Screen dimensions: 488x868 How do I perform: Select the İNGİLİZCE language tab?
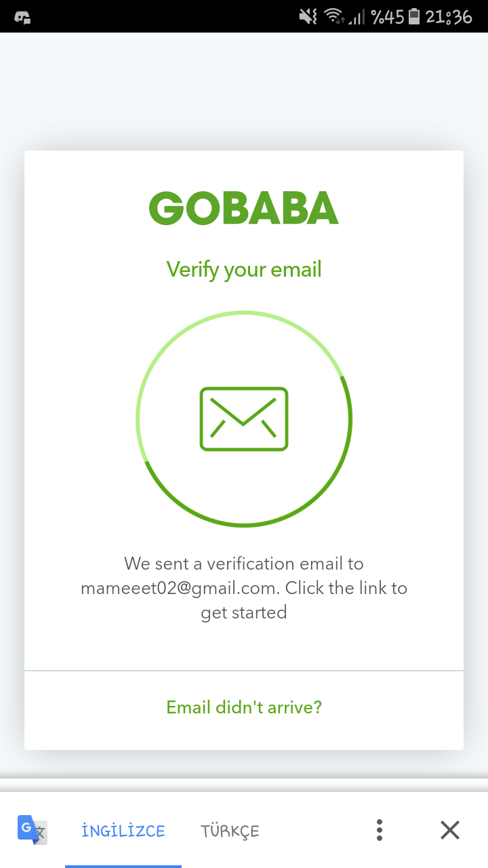(x=123, y=831)
